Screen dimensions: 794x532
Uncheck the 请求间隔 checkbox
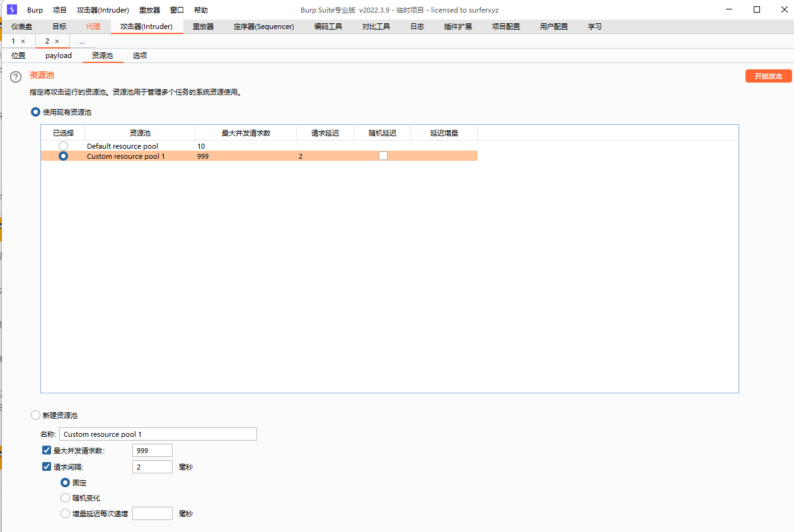pyautogui.click(x=46, y=467)
